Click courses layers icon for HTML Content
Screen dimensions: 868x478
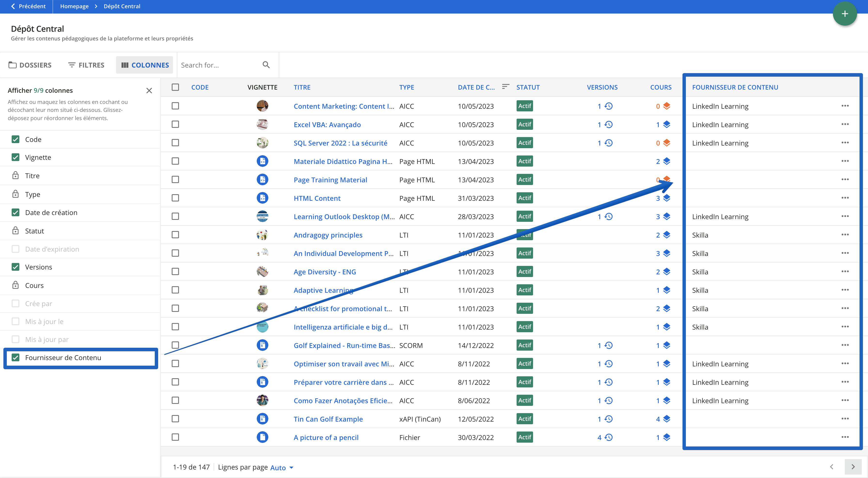click(666, 198)
